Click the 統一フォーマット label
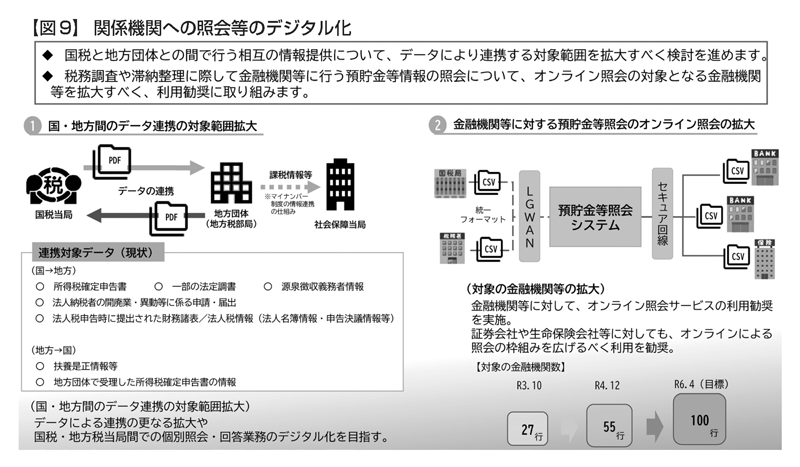 pos(483,214)
